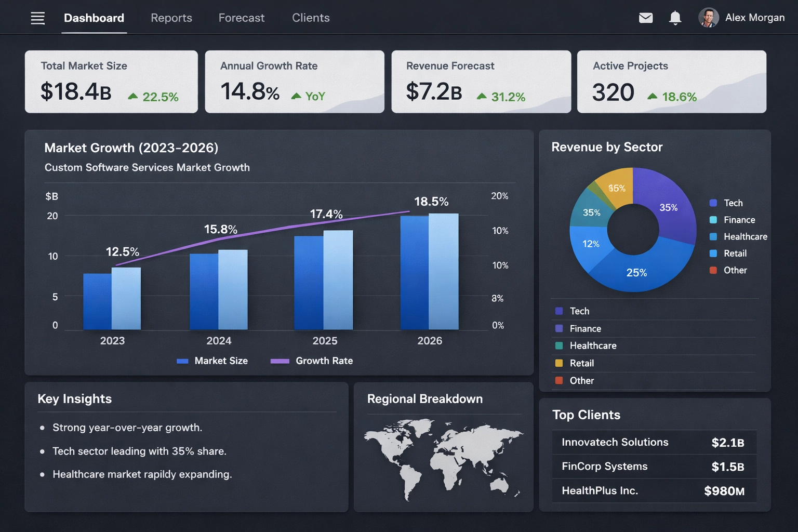The height and width of the screenshot is (532, 798).
Task: Select the Active Projects card
Action: 671,81
